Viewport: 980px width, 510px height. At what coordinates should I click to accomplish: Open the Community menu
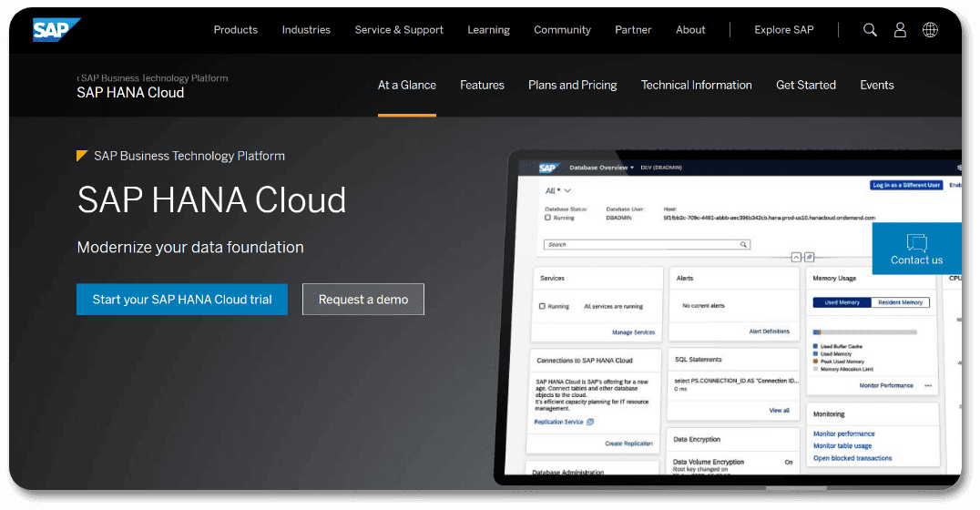562,30
